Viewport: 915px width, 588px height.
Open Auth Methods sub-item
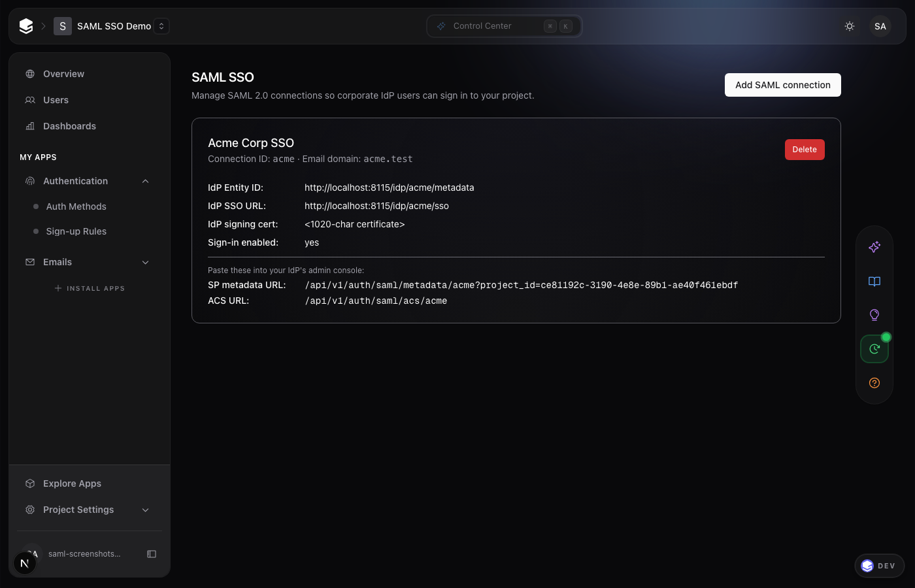[76, 206]
